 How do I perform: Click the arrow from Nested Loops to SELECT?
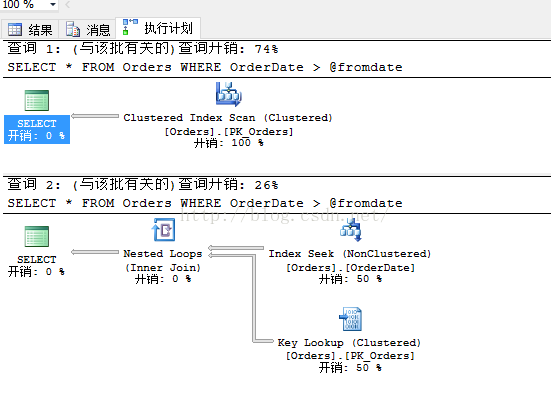(95, 252)
